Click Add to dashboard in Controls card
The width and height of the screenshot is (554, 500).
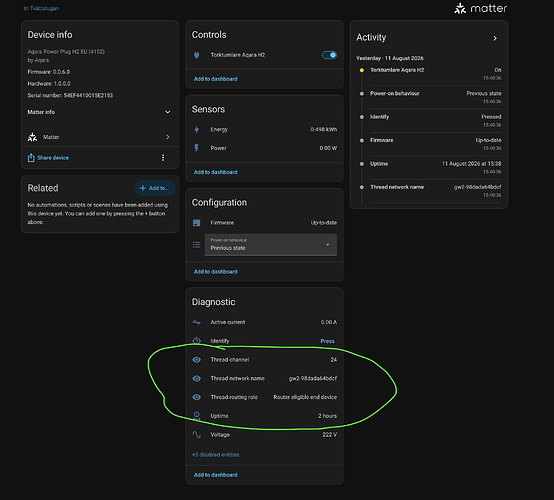pos(215,79)
